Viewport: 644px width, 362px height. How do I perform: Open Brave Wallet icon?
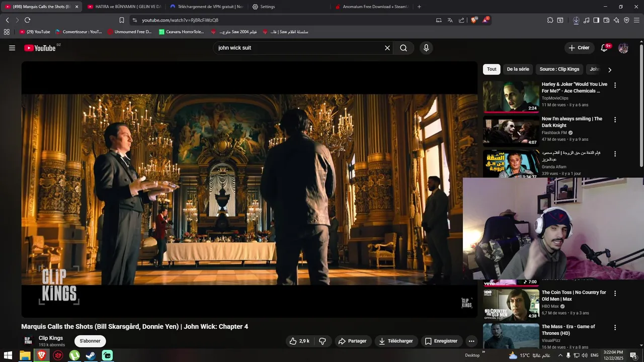(606, 20)
